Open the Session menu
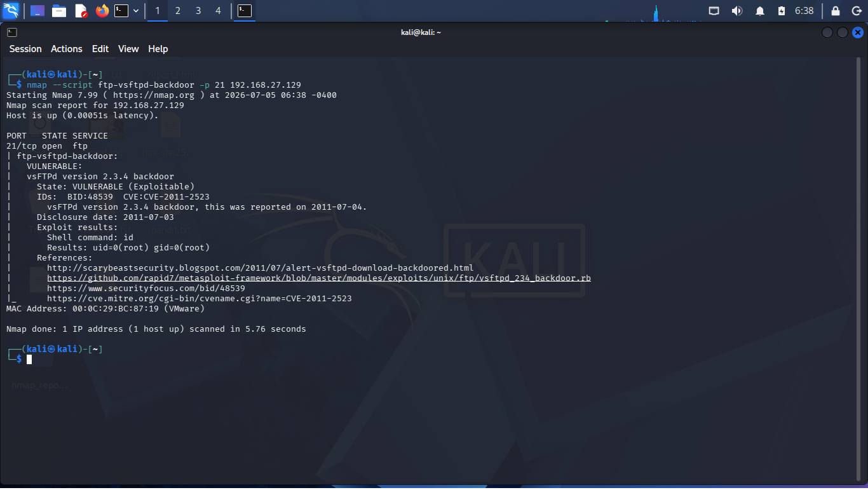The image size is (868, 490). 25,49
